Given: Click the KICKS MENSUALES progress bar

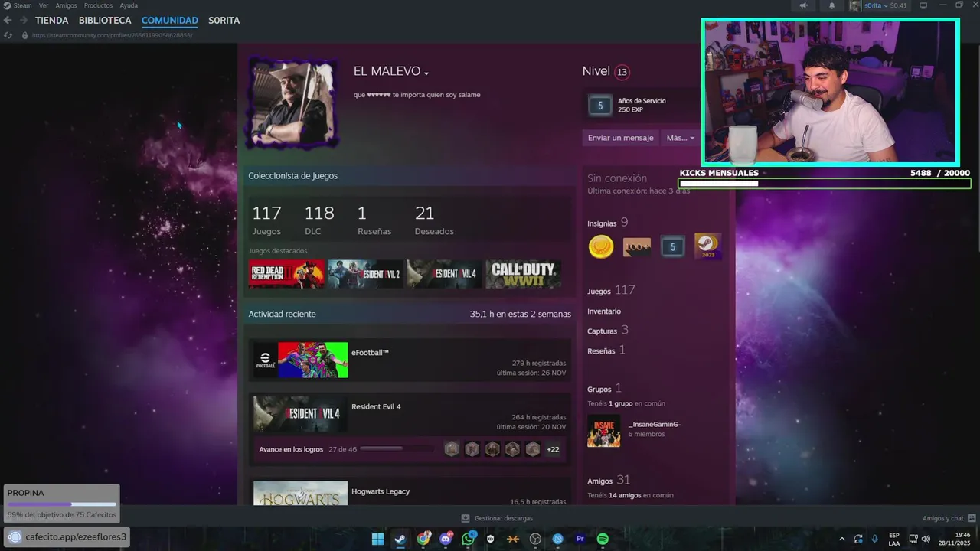Looking at the screenshot, I should click(x=825, y=184).
